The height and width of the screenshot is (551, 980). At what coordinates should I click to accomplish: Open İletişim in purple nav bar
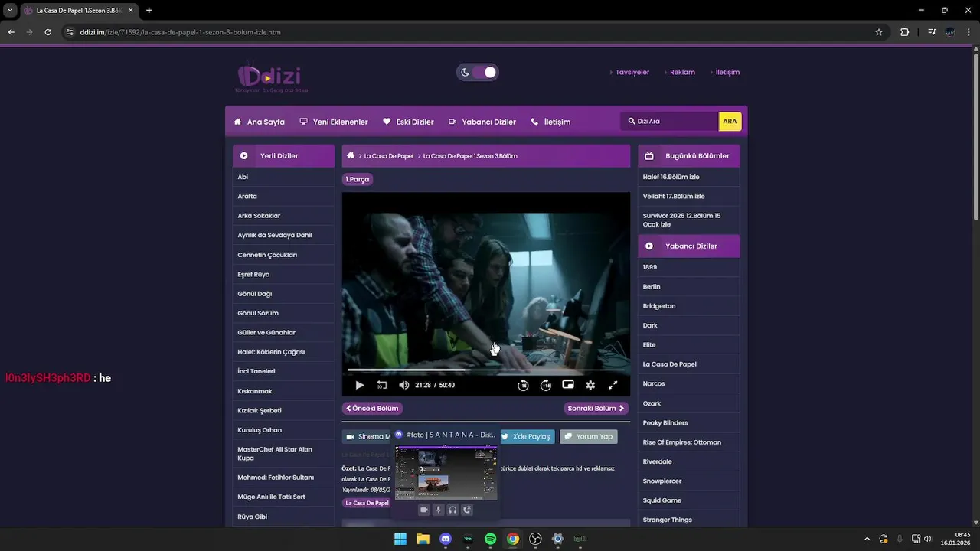coord(550,122)
